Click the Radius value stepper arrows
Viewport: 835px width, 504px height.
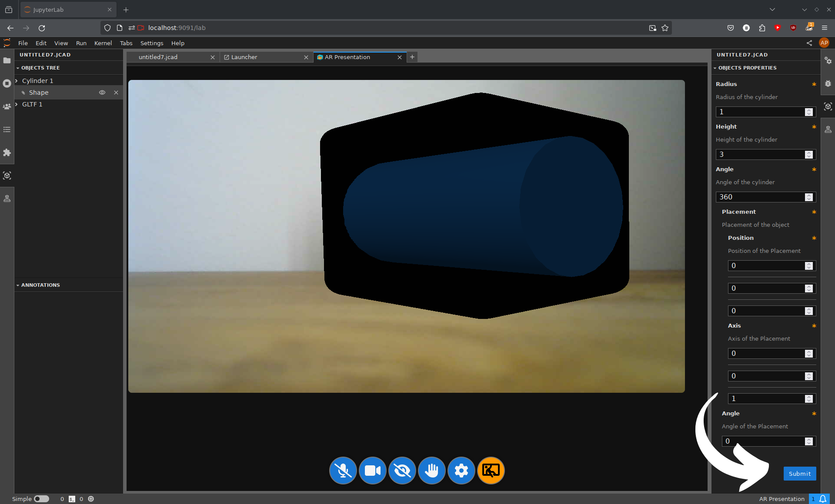pos(808,112)
